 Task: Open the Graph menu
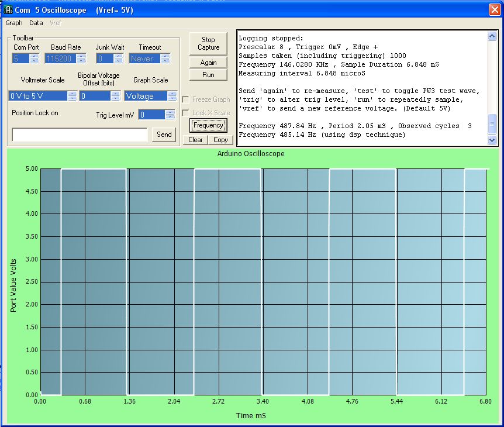coord(14,23)
